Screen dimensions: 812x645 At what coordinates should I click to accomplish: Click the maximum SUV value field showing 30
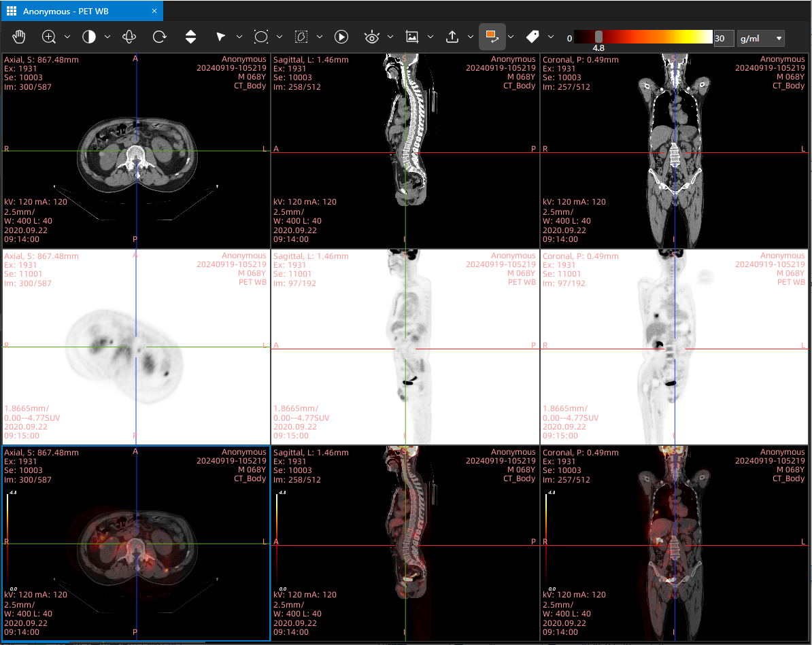(724, 38)
